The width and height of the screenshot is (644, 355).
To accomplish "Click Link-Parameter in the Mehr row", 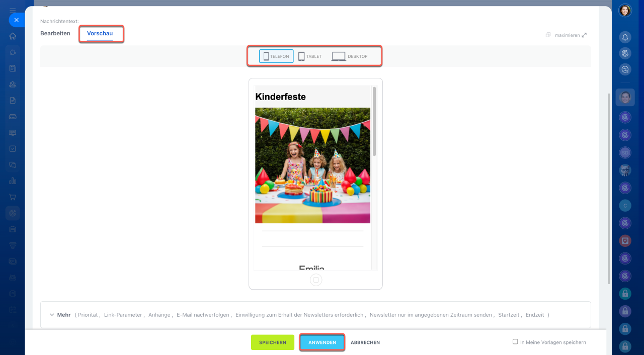I will (123, 315).
